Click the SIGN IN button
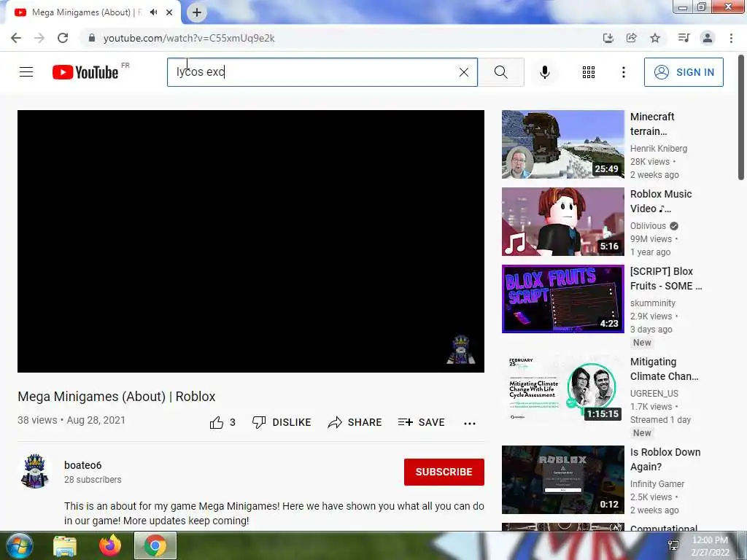Image resolution: width=747 pixels, height=560 pixels. click(x=684, y=72)
